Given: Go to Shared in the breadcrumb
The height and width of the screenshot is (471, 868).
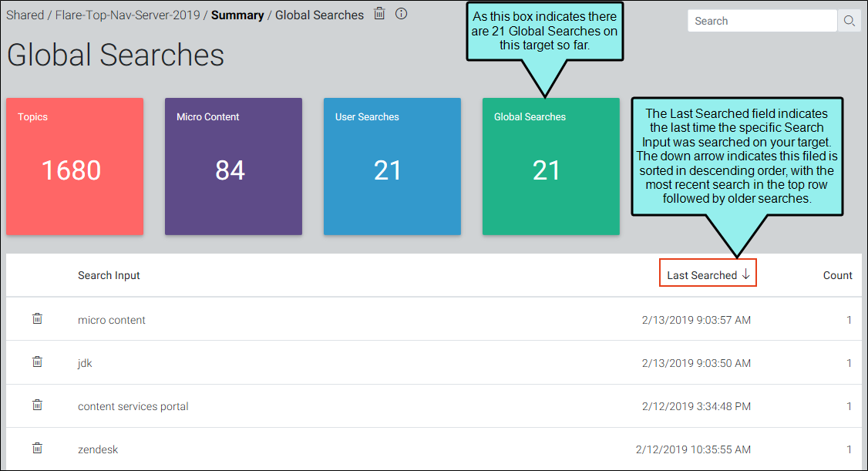Looking at the screenshot, I should click(25, 15).
